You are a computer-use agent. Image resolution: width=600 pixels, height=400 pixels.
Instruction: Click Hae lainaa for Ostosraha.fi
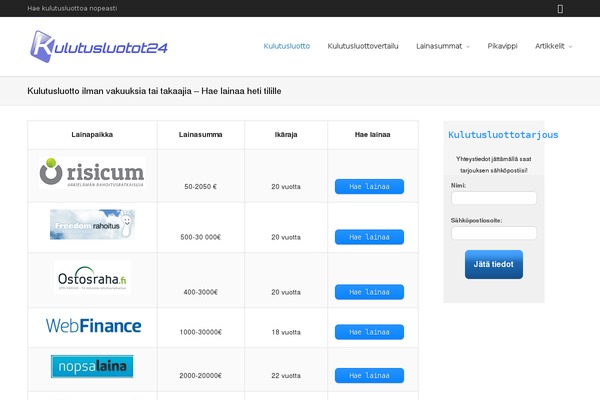(x=369, y=292)
